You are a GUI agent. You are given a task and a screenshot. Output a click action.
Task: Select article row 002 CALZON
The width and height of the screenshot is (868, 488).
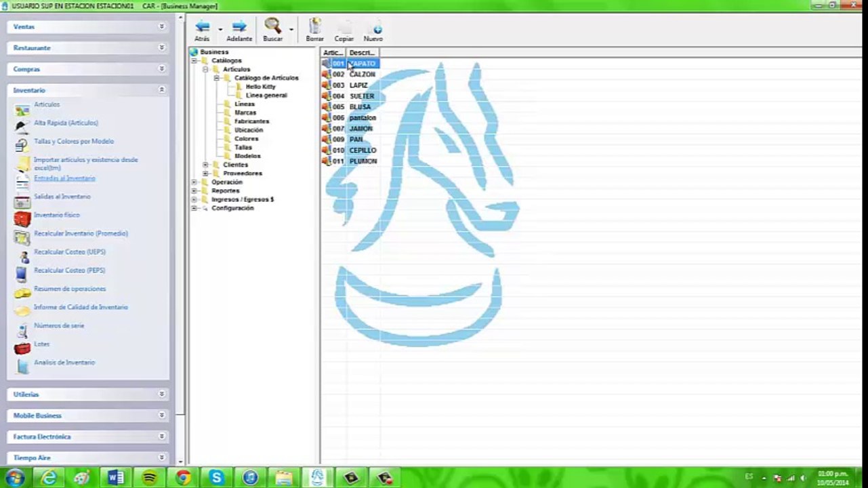pos(350,75)
